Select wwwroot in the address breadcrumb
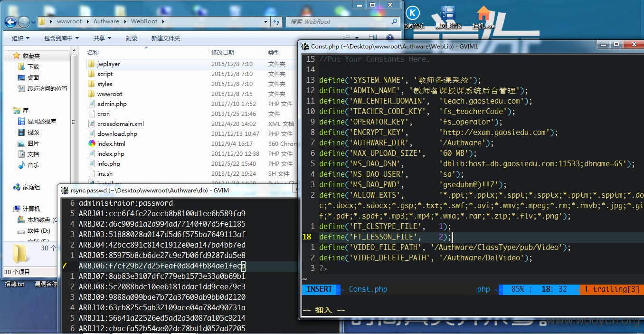 click(x=69, y=21)
